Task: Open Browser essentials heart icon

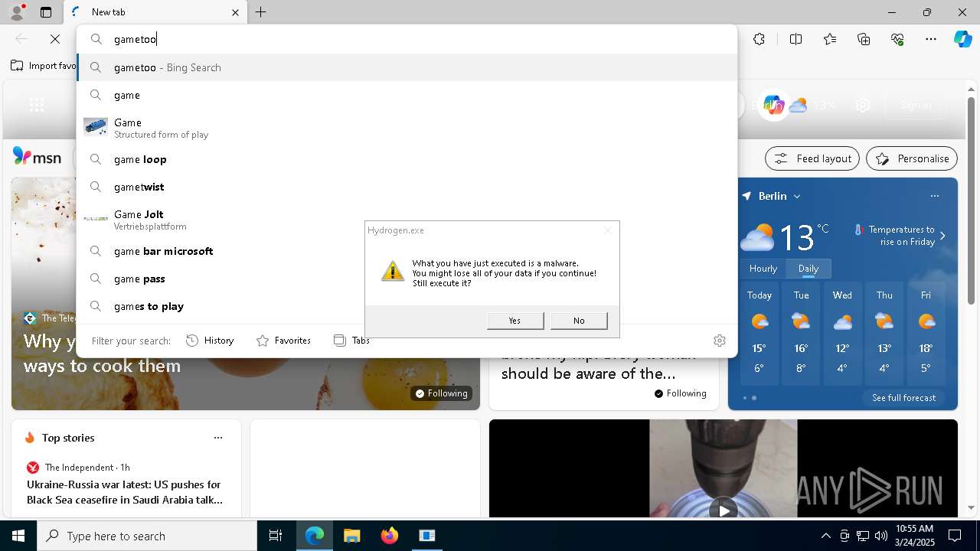Action: coord(897,39)
